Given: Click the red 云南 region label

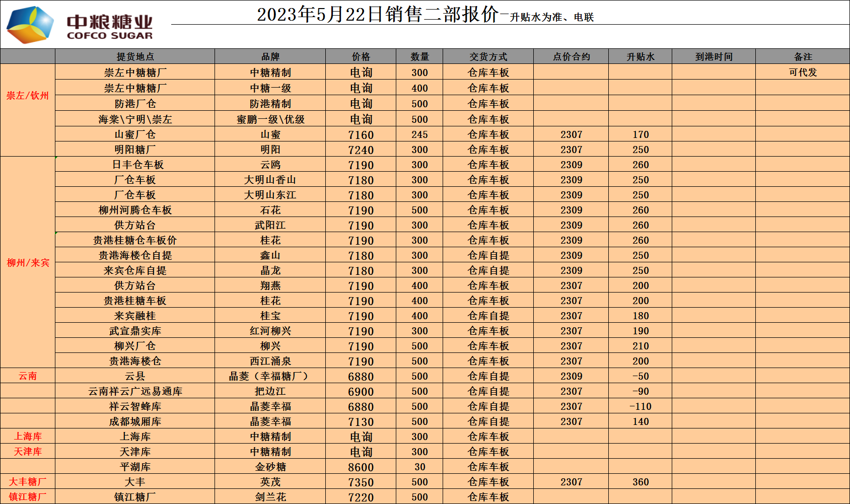Looking at the screenshot, I should [x=28, y=376].
